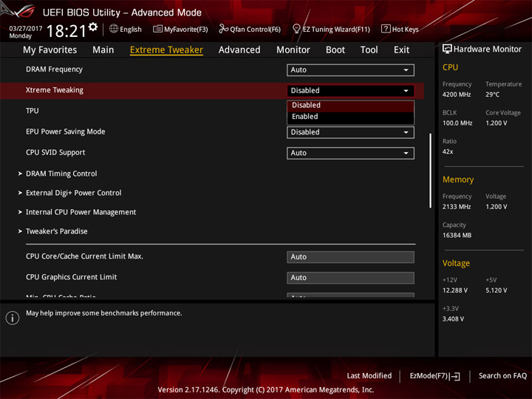The width and height of the screenshot is (532, 399).
Task: Click Search on FAQ link
Action: [x=502, y=376]
